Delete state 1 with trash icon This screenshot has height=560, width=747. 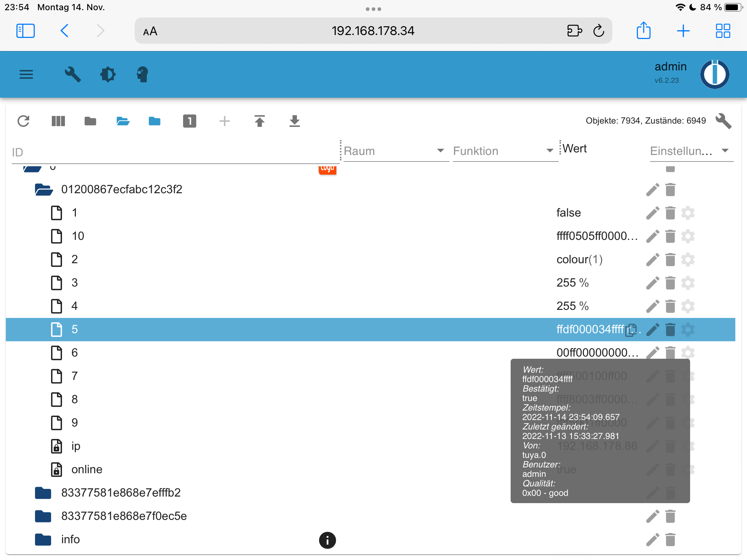click(x=670, y=213)
